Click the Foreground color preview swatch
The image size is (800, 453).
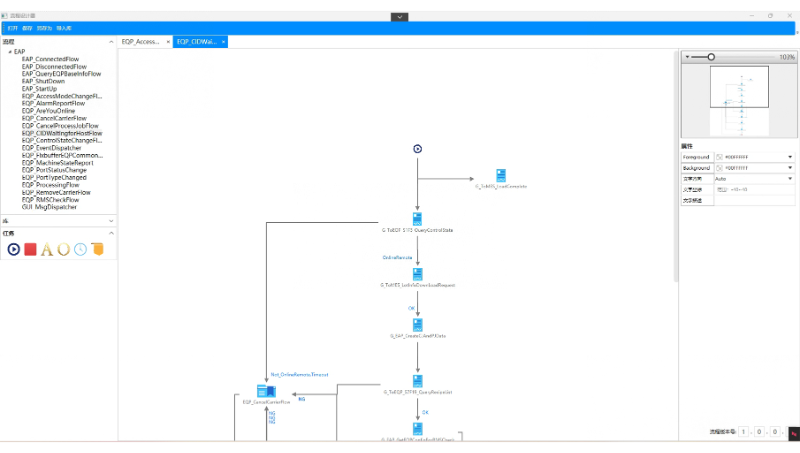719,157
